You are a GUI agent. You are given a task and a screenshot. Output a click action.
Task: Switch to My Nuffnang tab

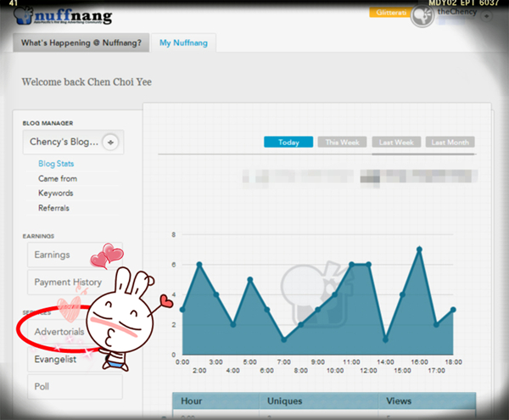click(x=183, y=42)
